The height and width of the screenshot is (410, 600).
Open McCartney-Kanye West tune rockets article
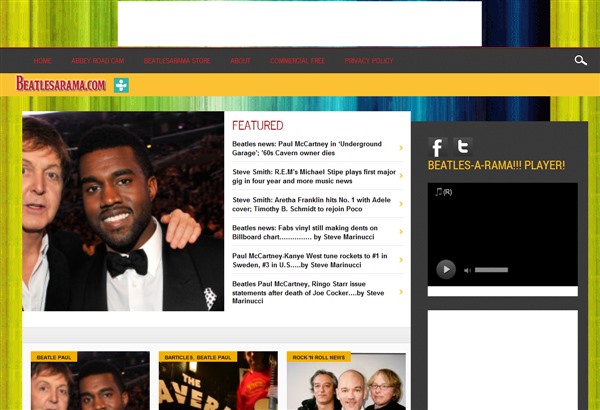[x=310, y=260]
